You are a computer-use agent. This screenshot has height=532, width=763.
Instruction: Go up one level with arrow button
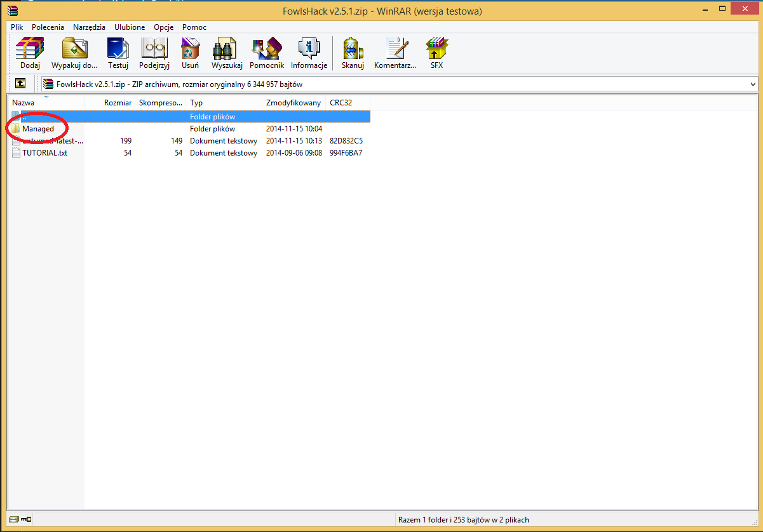pos(20,83)
